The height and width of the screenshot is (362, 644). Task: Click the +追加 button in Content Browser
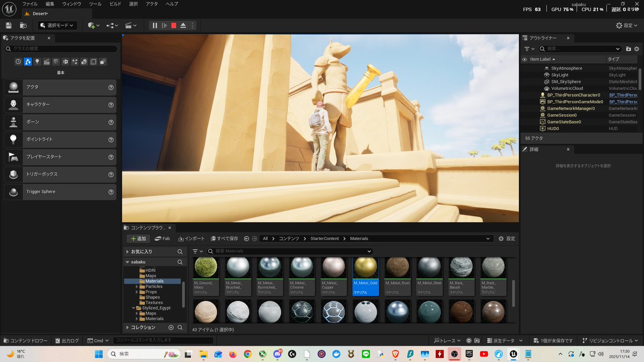[x=138, y=238]
